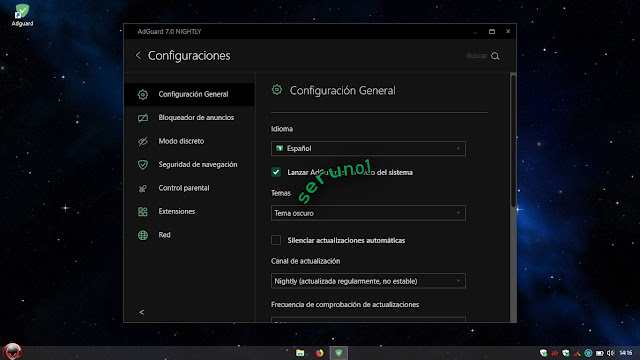Click the arrow of the Tema oscuro dropdown

458,213
